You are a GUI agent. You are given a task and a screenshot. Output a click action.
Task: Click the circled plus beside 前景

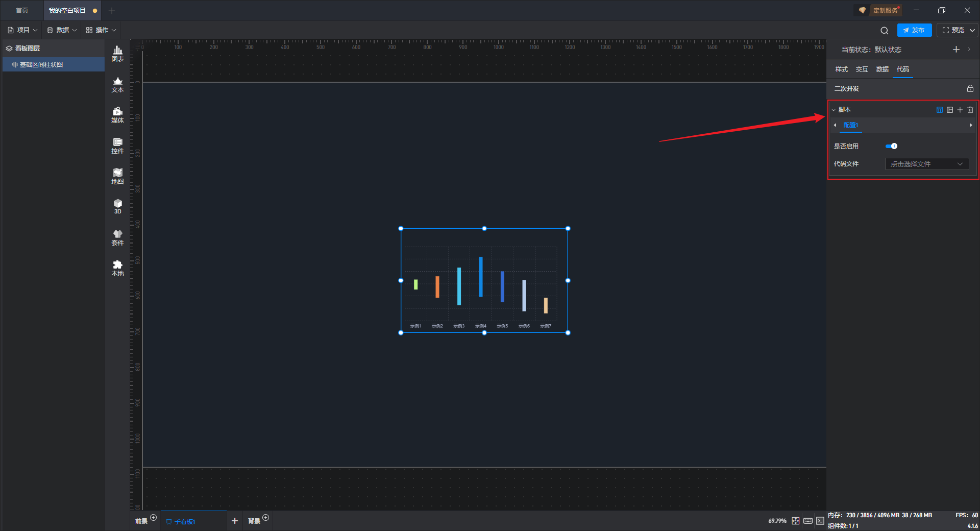153,518
